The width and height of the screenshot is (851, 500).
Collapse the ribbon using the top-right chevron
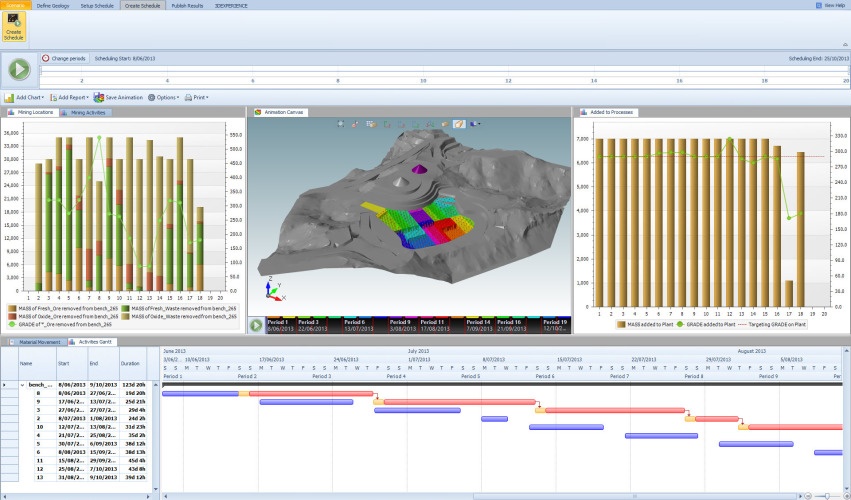coord(845,45)
